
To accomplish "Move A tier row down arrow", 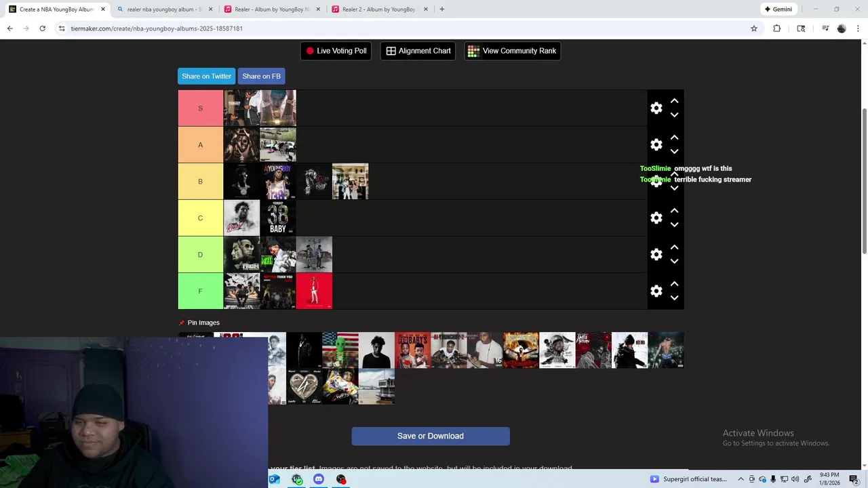I will (674, 152).
